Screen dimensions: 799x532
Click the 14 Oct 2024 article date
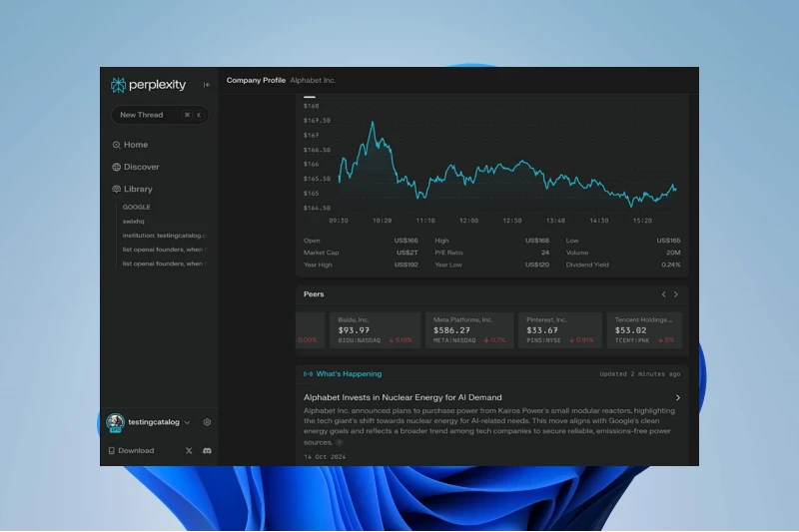325,457
